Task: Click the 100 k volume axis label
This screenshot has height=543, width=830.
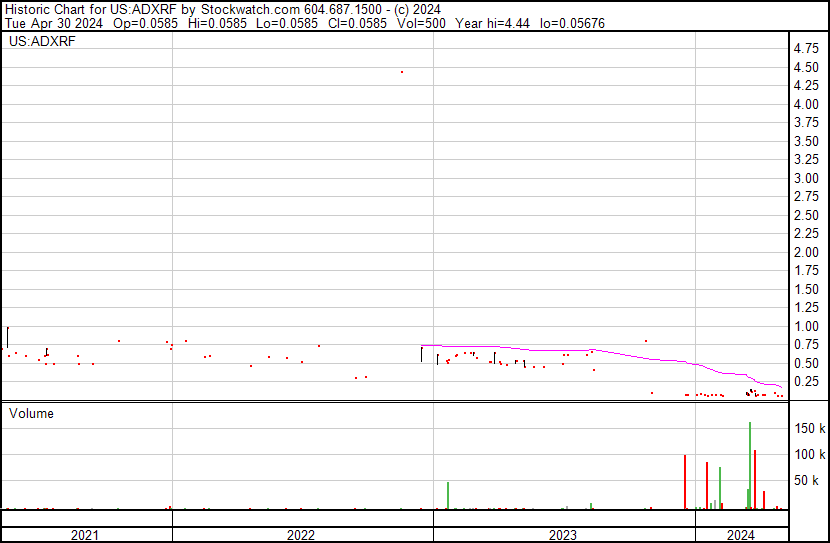Action: coord(809,454)
